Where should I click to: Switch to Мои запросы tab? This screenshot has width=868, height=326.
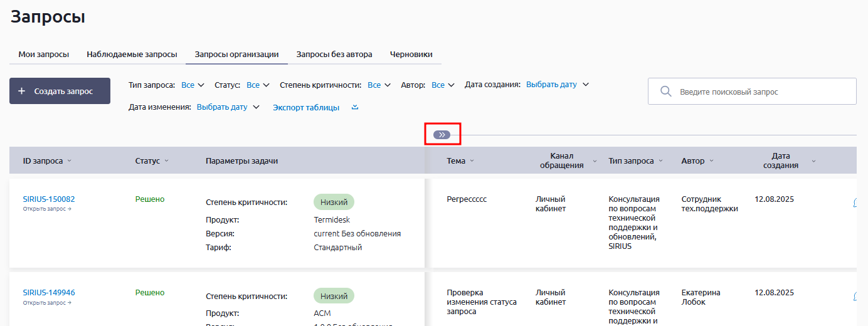(x=43, y=55)
